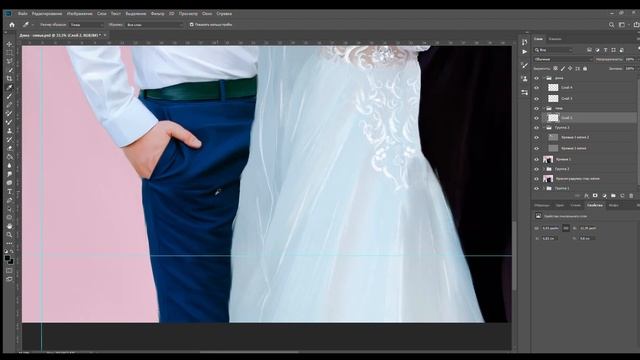Image resolution: width=640 pixels, height=360 pixels.
Task: Open the search magnifier at top right
Action: tap(611, 25)
